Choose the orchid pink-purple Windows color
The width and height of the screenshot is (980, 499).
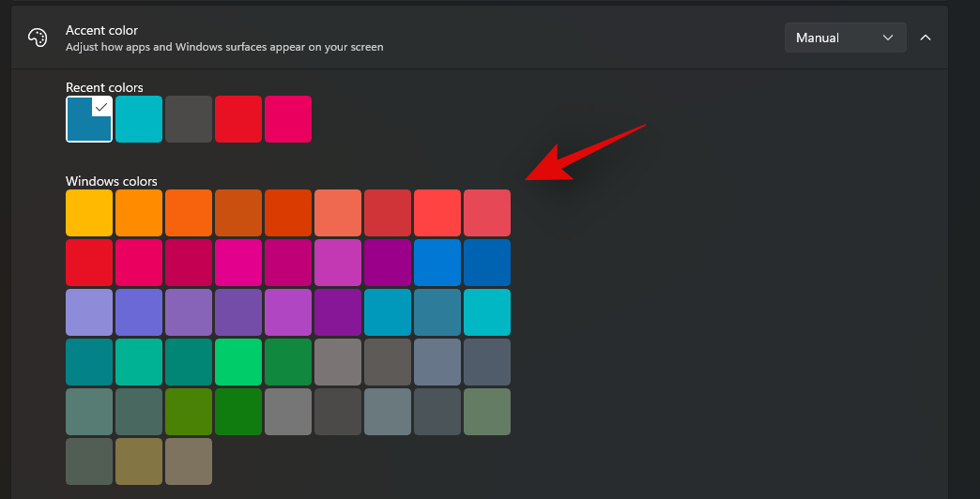coord(338,263)
